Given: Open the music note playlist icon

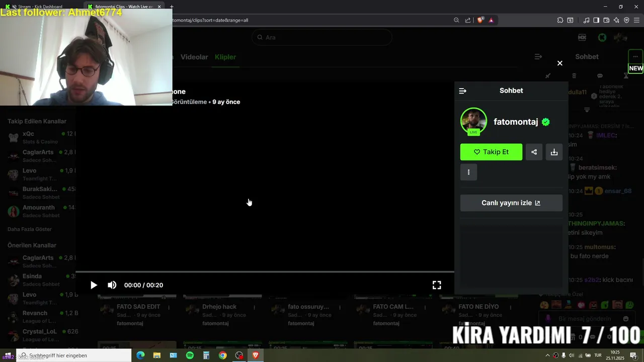Looking at the screenshot, I should point(586,20).
